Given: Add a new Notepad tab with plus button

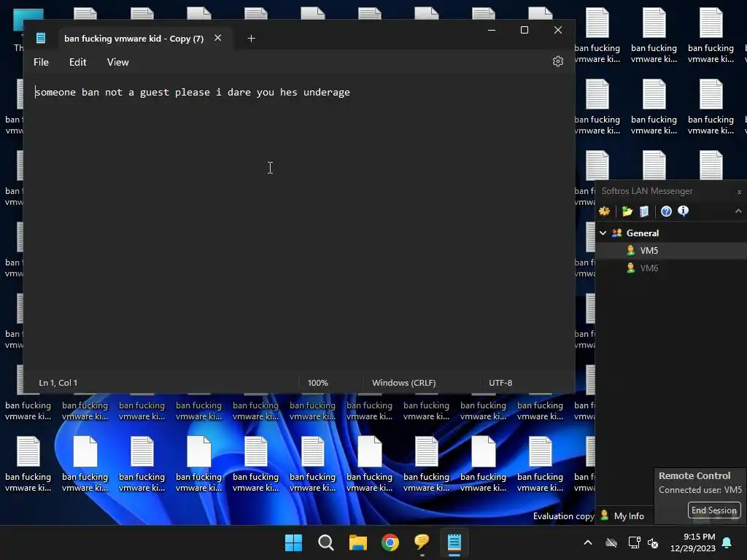Looking at the screenshot, I should (x=252, y=39).
